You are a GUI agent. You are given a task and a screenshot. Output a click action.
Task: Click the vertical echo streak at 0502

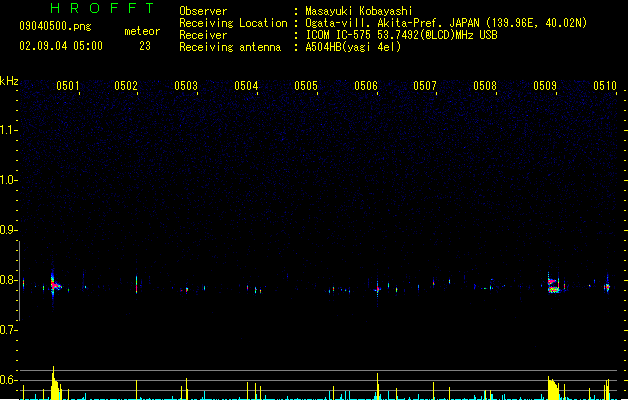point(137,284)
